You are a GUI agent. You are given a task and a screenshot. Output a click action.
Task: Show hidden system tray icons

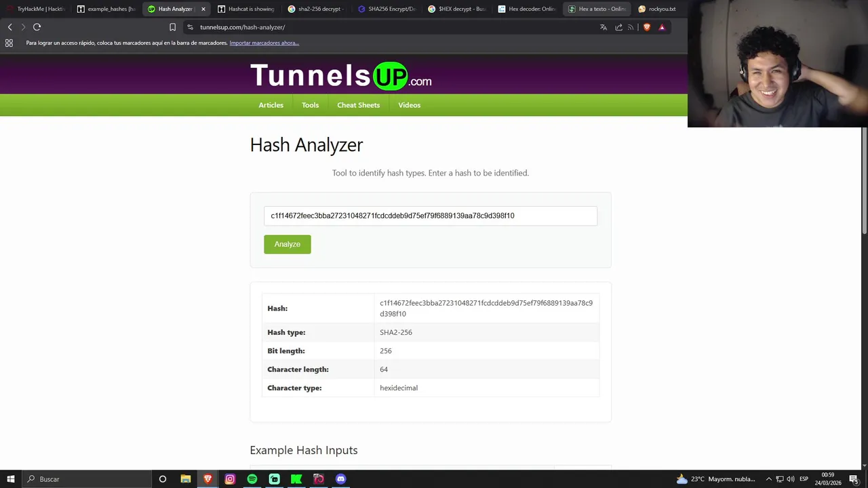(x=768, y=479)
